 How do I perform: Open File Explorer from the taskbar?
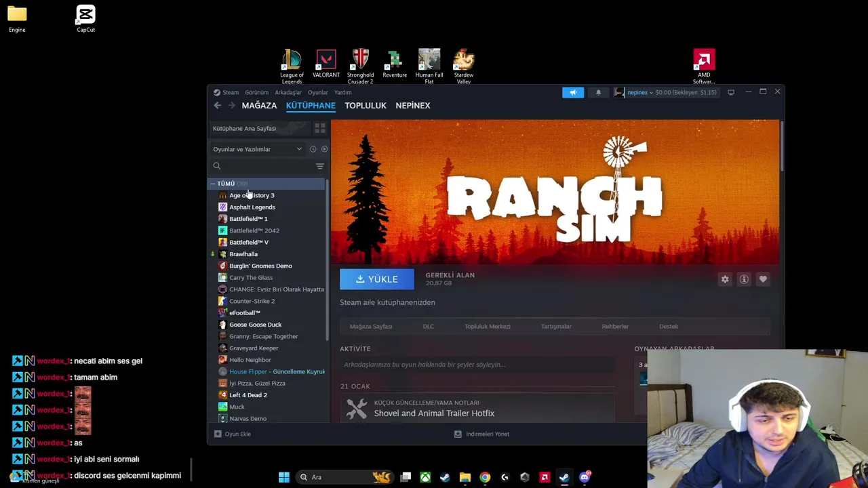465,477
